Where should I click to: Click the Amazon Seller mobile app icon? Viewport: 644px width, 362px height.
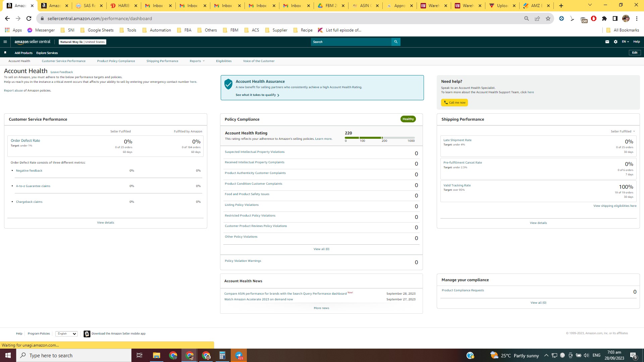(x=87, y=334)
